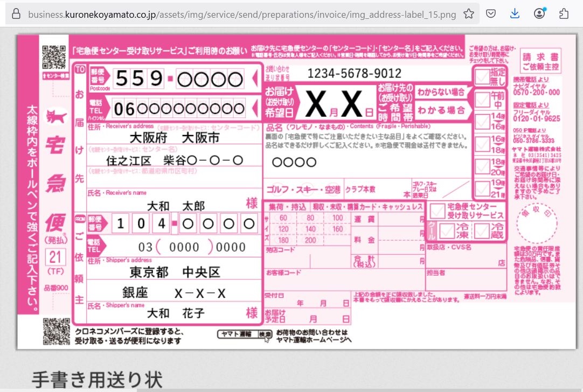Click the QR code beside クロネコメンバーズ text
Screen dimensions: 583x392
[x=56, y=331]
